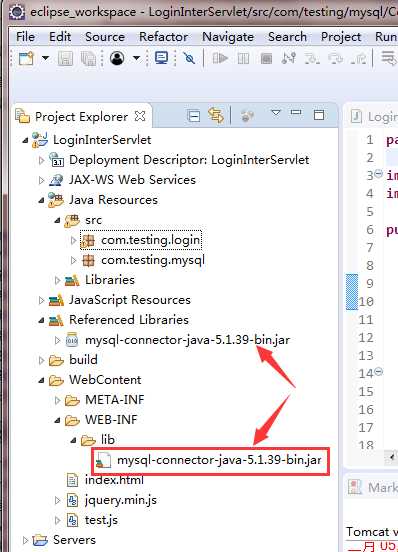The image size is (398, 552).
Task: Click the LoginInterServlet project icon
Action: [40, 140]
